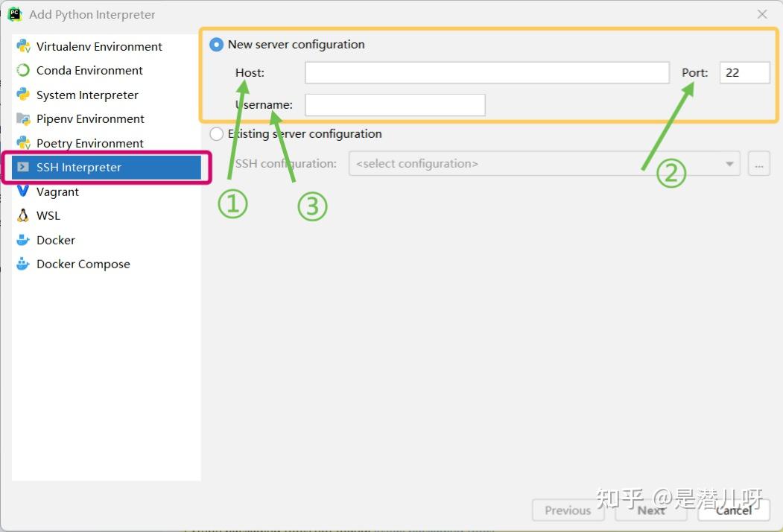
Task: Click the PyCharm logo in the title bar
Action: tap(14, 13)
